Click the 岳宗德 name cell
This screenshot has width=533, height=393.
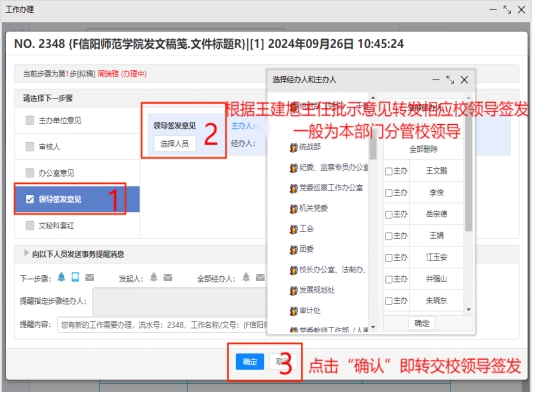pos(436,214)
